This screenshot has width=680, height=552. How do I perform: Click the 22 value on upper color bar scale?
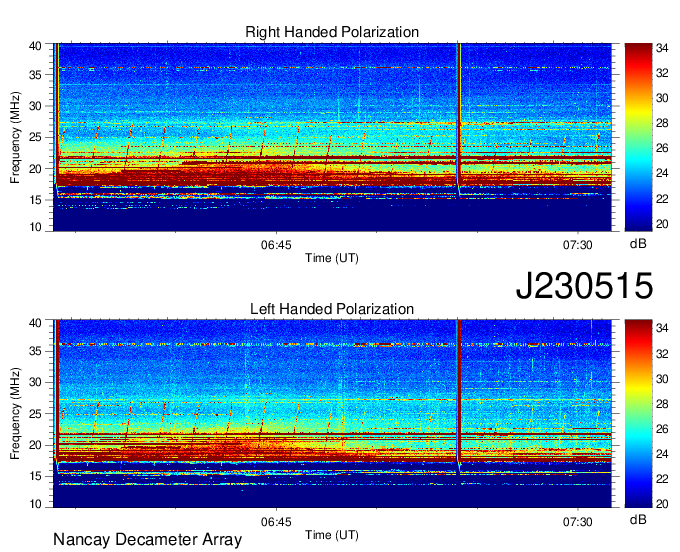pos(662,199)
